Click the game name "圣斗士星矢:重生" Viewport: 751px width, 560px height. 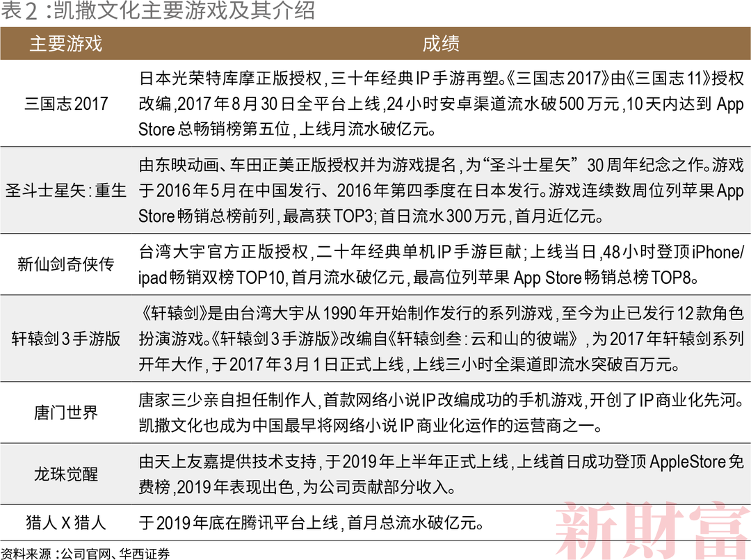[66, 191]
